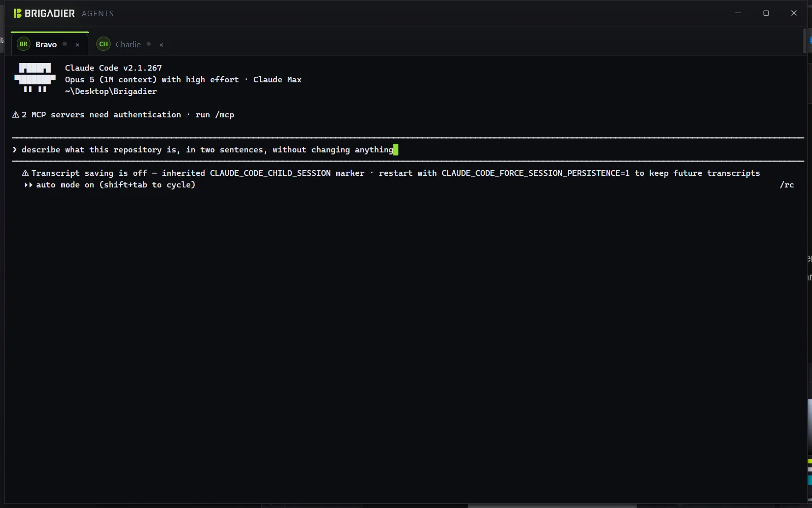Click the prompt chevron in input line
This screenshot has height=508, width=812.
[15, 149]
